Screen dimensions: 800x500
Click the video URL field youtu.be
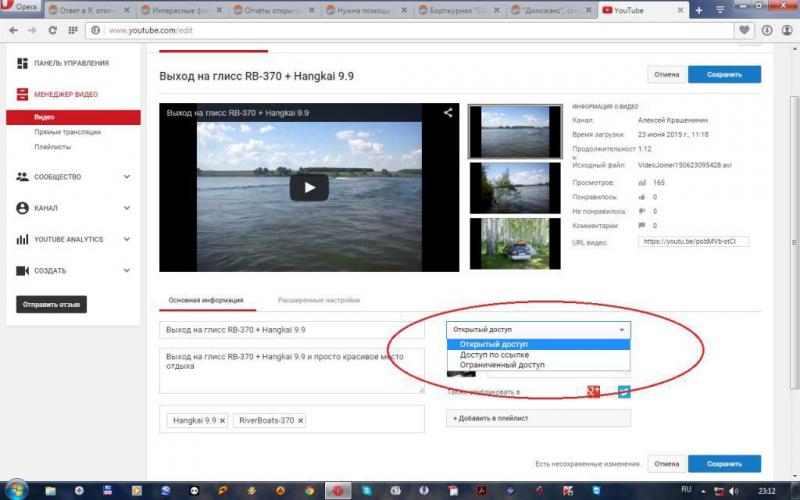pyautogui.click(x=693, y=242)
